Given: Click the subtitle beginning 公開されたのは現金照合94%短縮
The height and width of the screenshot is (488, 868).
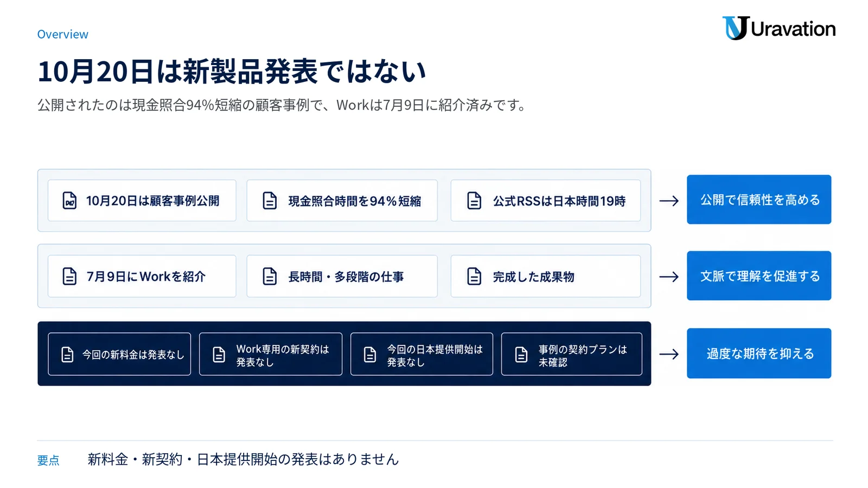Looking at the screenshot, I should click(282, 105).
